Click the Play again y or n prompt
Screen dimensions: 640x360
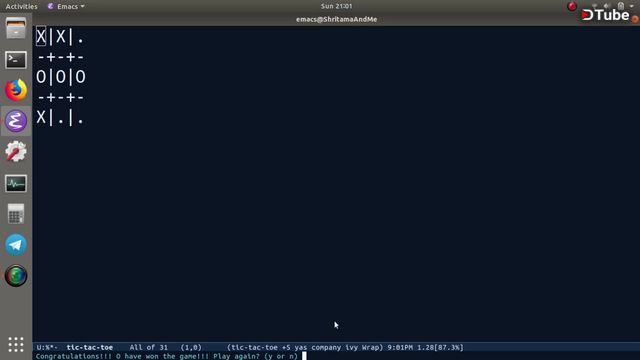click(x=256, y=356)
